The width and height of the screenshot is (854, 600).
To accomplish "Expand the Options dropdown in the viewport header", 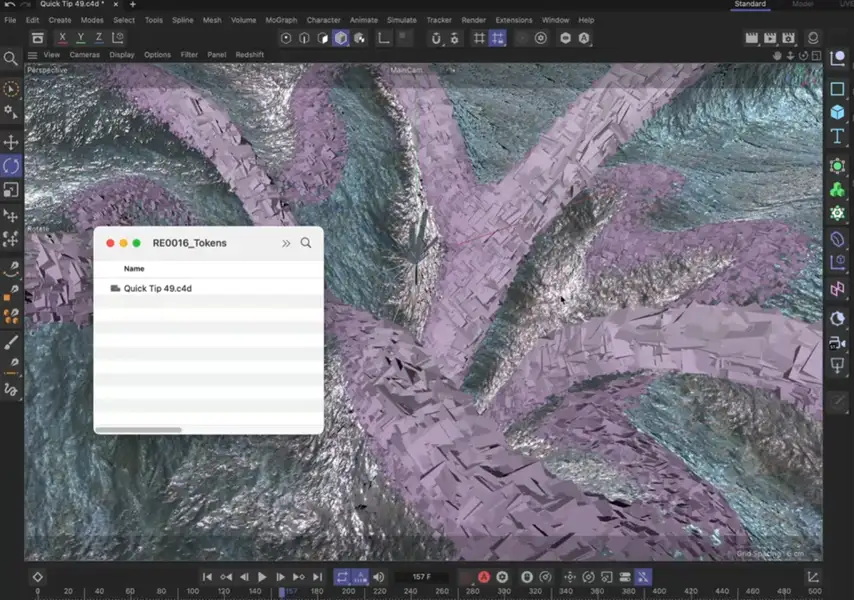I will coord(157,55).
